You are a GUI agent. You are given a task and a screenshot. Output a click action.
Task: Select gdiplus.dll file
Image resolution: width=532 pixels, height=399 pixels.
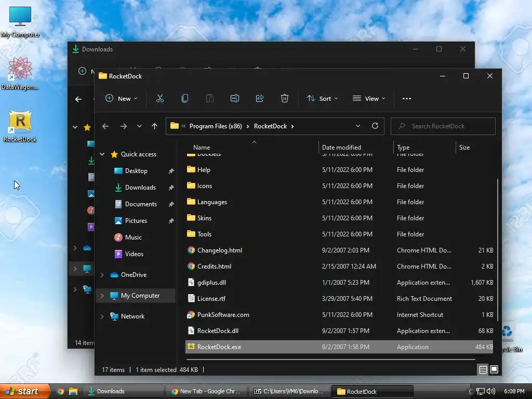[339, 283]
